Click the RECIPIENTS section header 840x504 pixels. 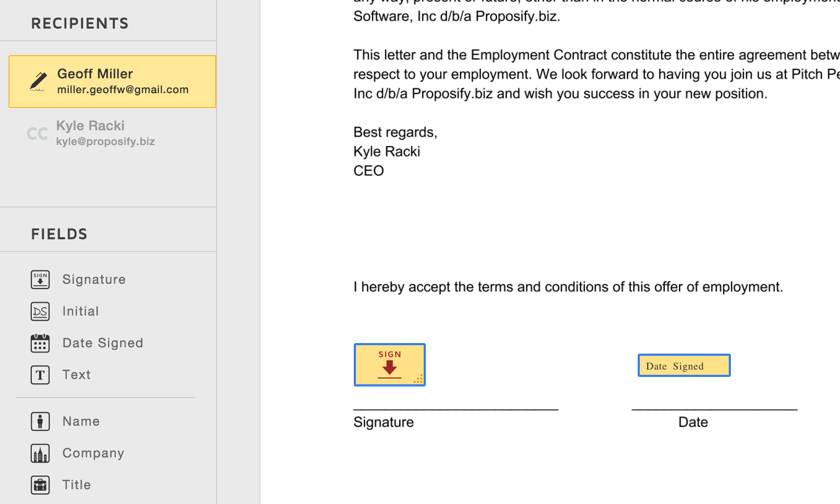(x=80, y=23)
